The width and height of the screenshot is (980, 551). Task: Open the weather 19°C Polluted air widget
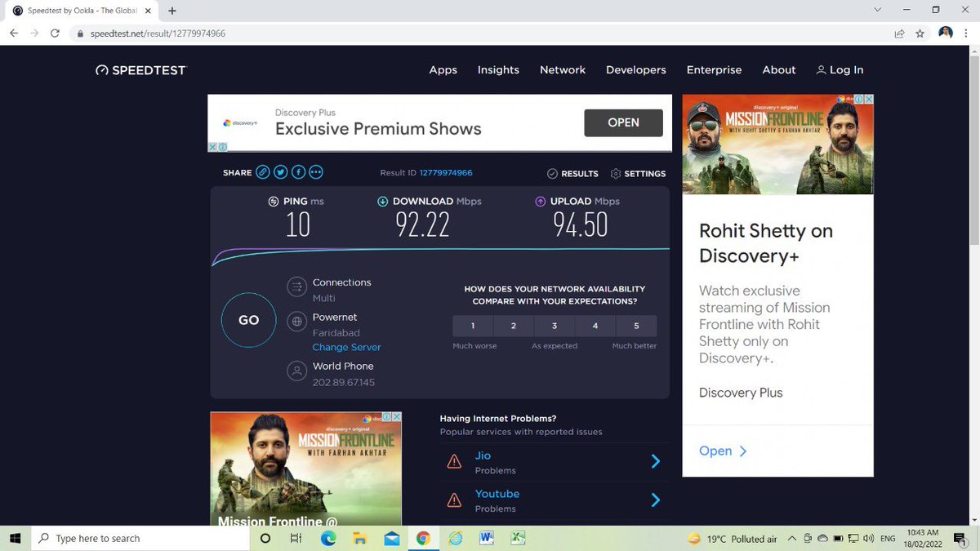pos(733,539)
